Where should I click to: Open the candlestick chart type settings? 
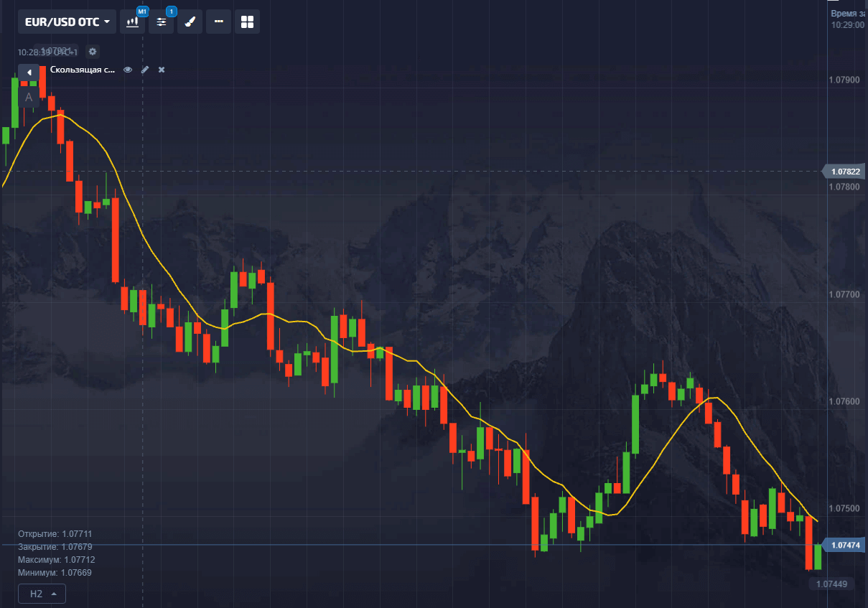pos(132,22)
